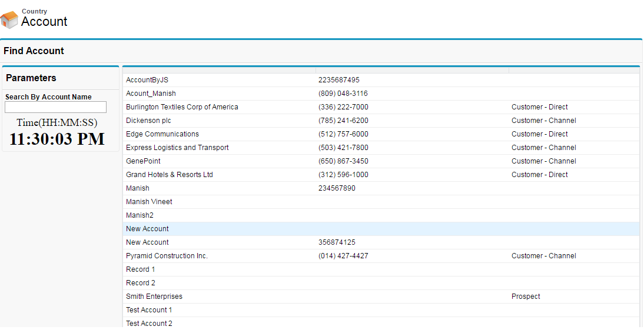Screen dimensions: 644x333
Task: Select the Manish2 account
Action: click(x=140, y=215)
